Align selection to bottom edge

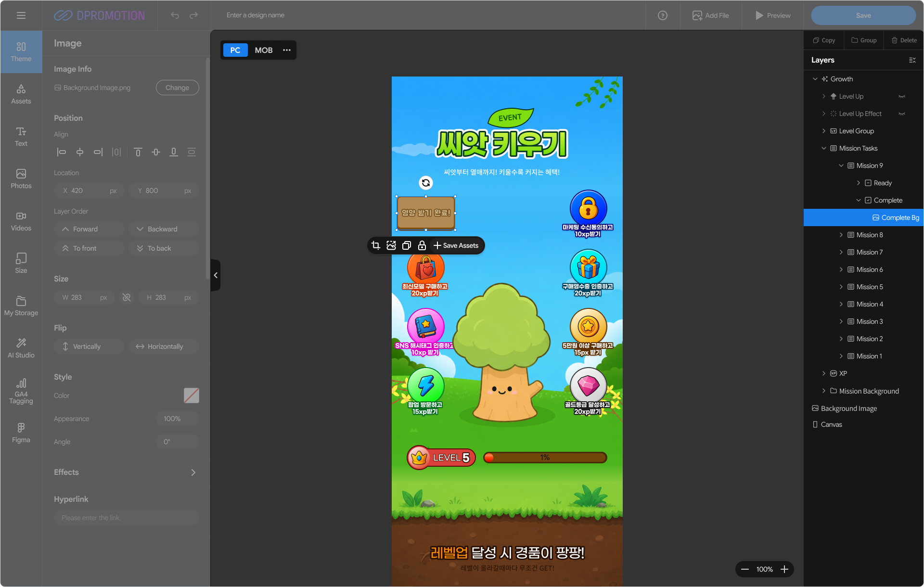click(174, 152)
